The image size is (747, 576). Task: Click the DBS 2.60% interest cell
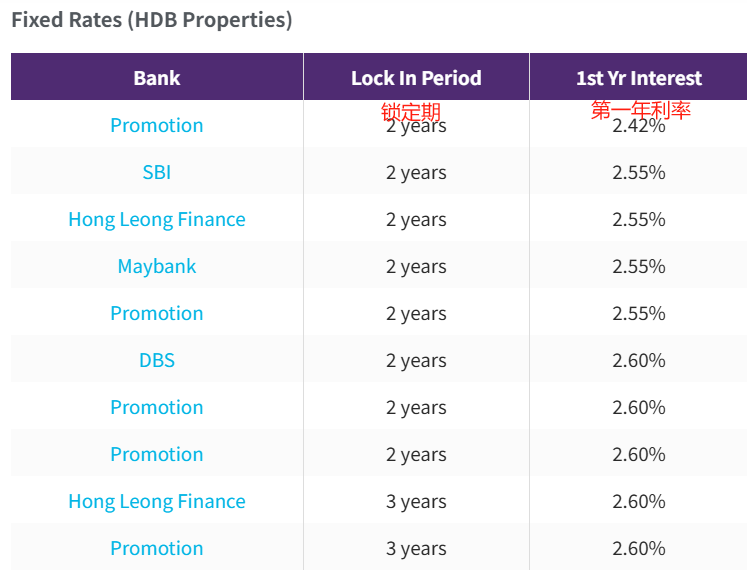[x=638, y=360]
